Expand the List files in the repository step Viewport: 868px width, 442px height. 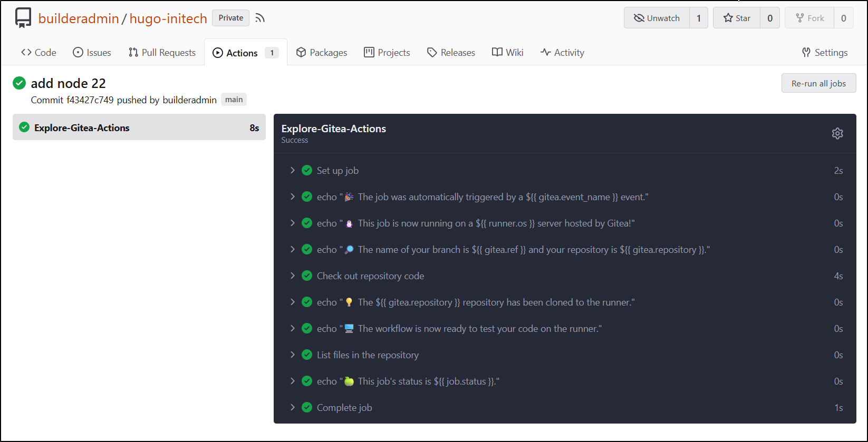pos(293,355)
